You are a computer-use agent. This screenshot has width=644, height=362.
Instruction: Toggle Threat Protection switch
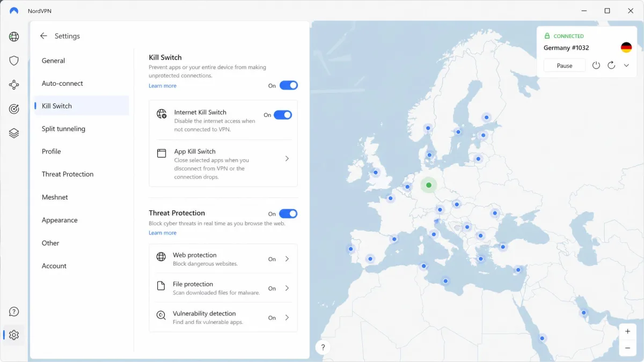tap(288, 213)
